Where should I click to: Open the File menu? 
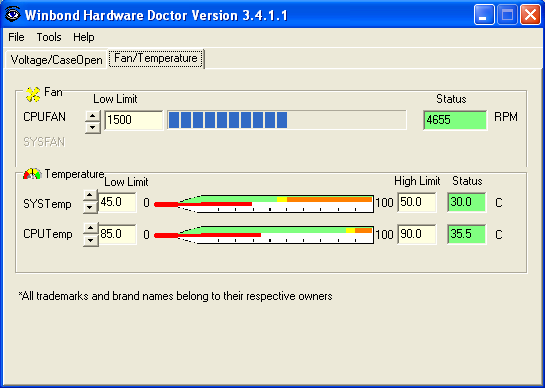pos(16,37)
